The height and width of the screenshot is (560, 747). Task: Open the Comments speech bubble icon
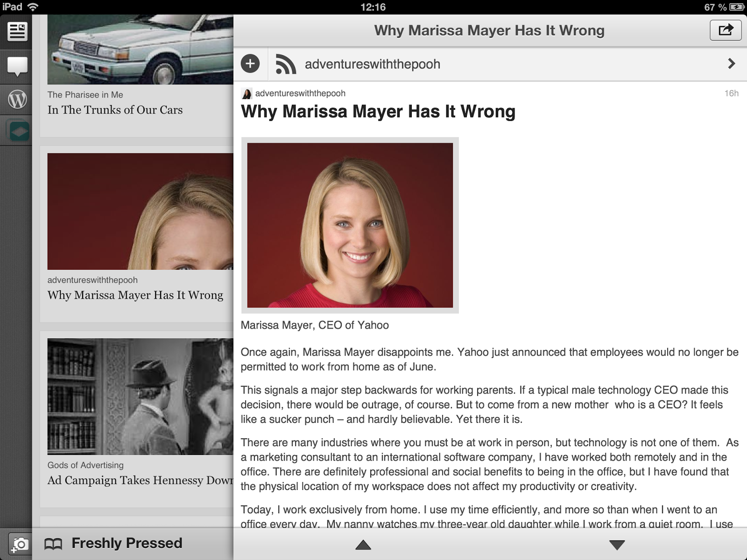(x=17, y=67)
